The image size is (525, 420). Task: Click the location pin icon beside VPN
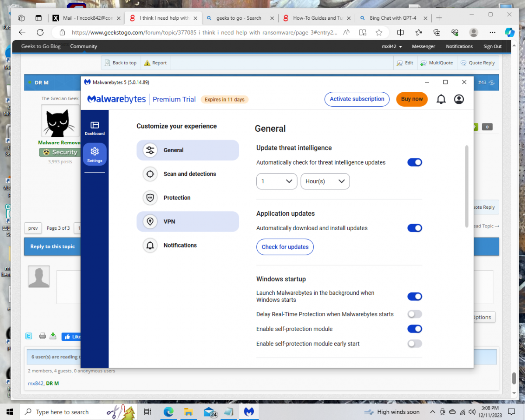150,222
